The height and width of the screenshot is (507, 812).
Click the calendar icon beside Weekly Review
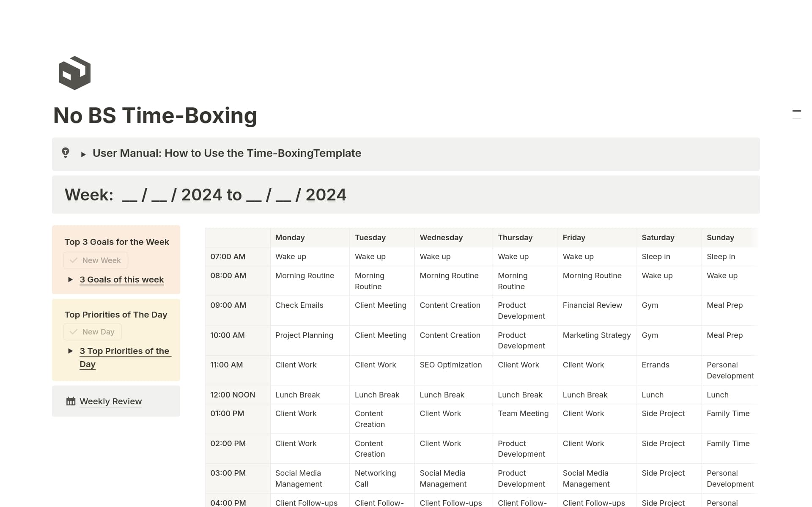70,401
